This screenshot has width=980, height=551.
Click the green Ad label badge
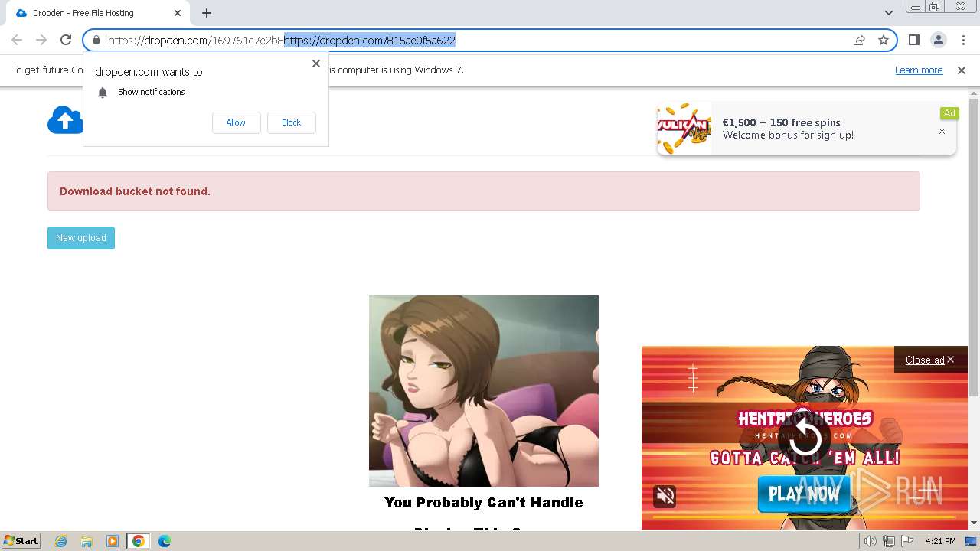949,113
